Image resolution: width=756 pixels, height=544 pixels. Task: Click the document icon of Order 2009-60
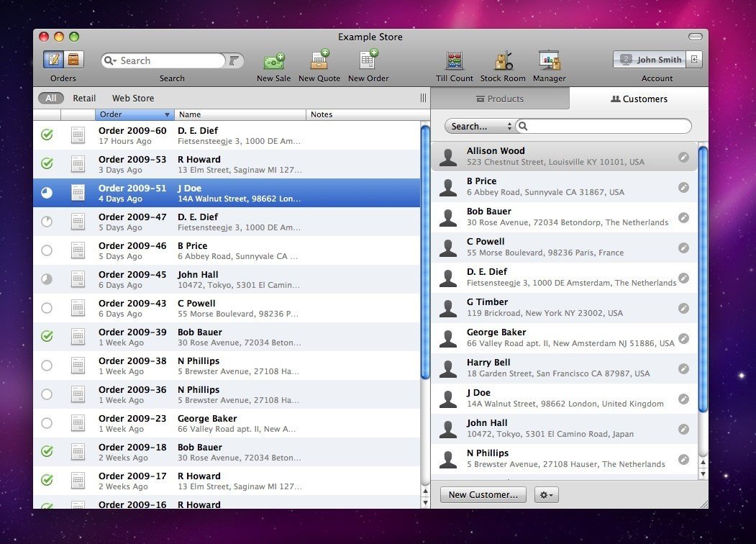click(x=78, y=135)
